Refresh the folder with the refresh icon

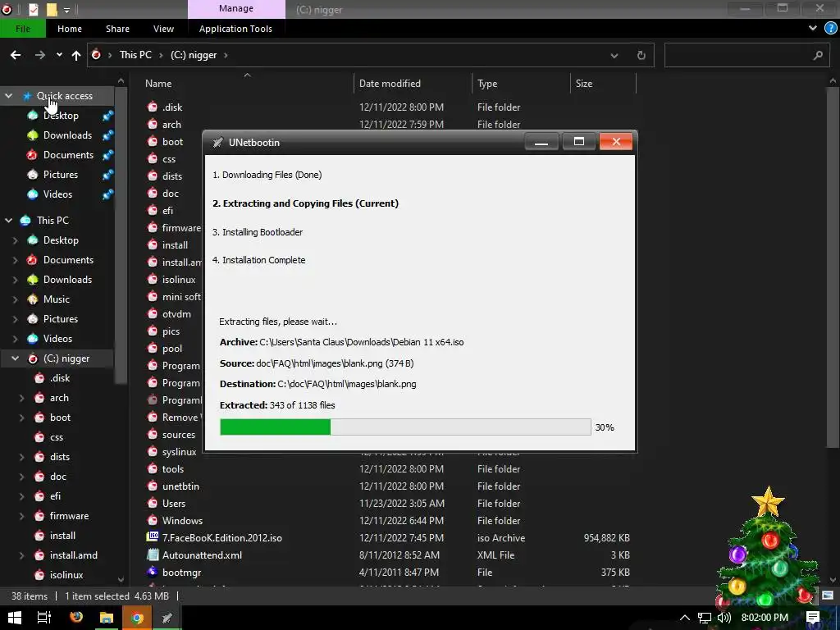click(x=641, y=55)
